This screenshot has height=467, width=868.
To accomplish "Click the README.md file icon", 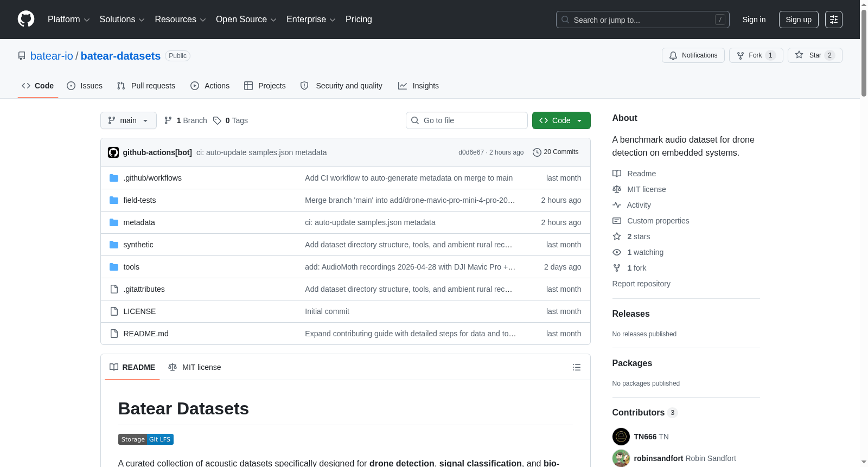I will click(114, 334).
